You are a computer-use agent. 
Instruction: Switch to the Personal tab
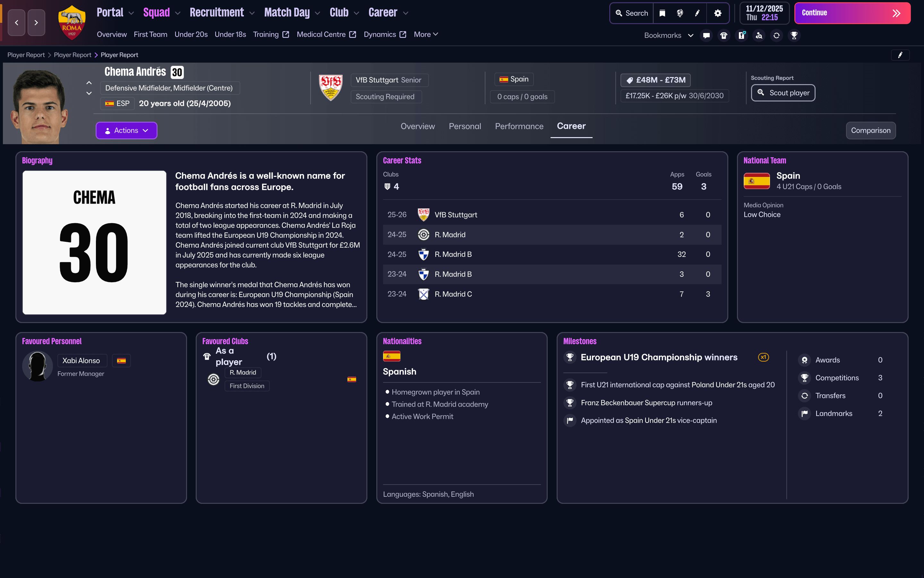point(465,126)
